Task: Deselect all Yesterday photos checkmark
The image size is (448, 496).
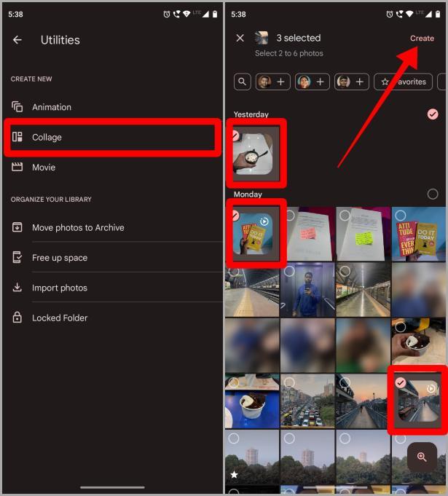Action: pos(433,114)
